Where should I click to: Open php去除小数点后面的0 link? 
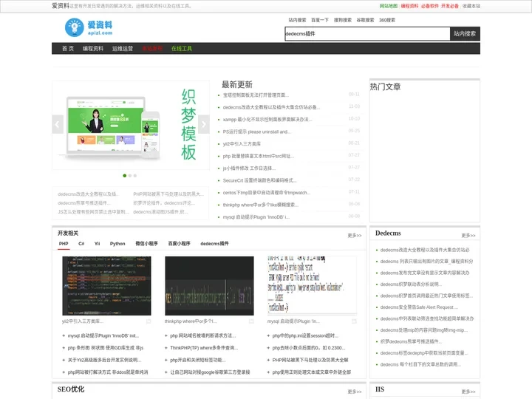tap(309, 348)
